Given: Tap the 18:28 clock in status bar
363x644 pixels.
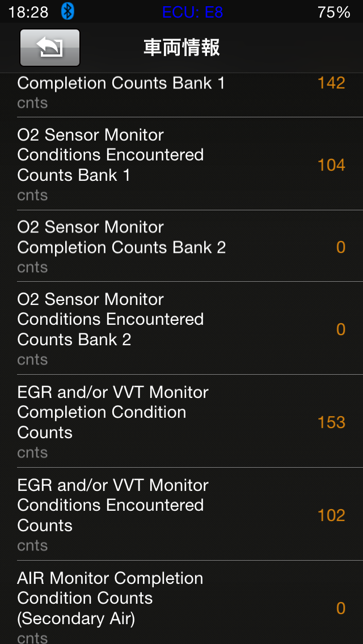Looking at the screenshot, I should pos(28,12).
